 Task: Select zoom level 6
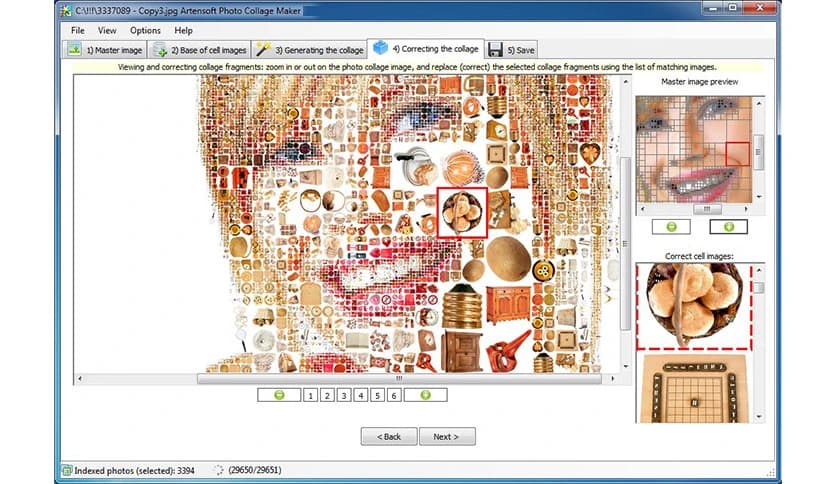tap(394, 395)
